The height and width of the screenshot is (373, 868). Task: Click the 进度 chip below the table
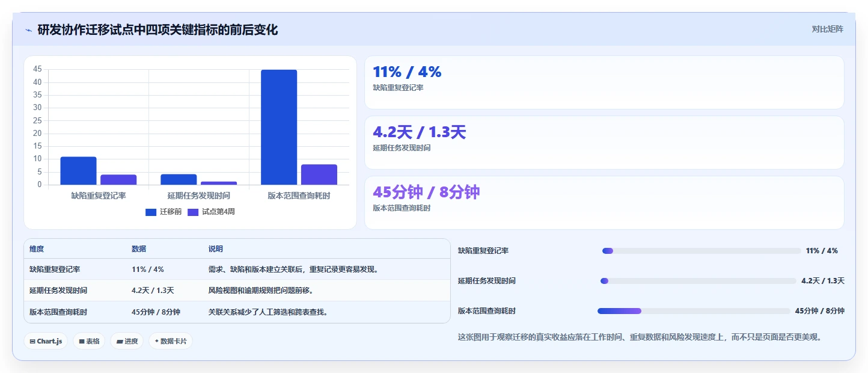click(x=127, y=341)
